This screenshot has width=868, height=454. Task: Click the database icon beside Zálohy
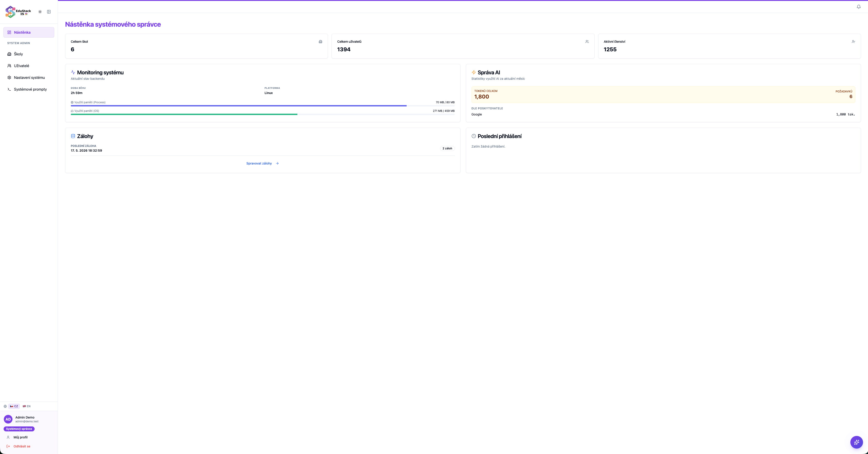pos(73,136)
